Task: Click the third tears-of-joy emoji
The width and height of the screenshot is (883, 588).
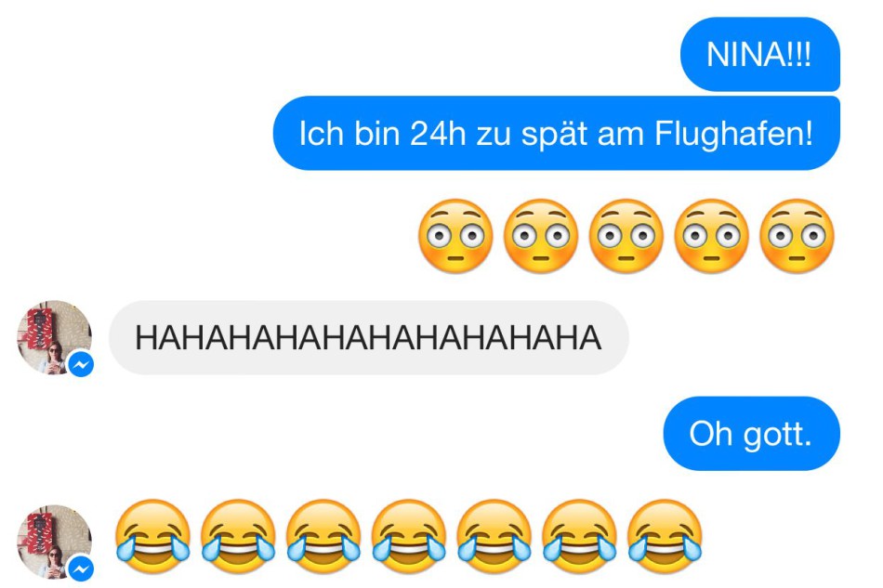Action: (x=323, y=536)
